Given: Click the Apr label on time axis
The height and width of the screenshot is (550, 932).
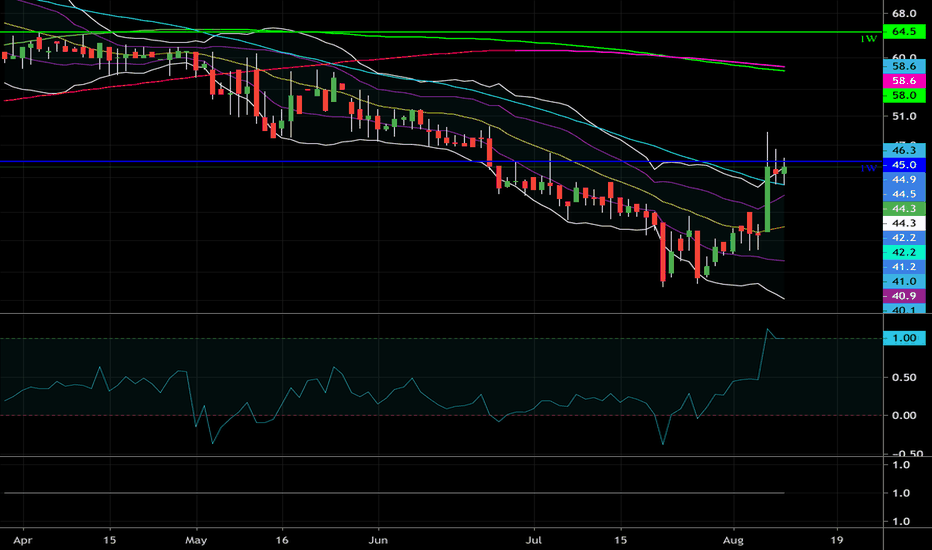Looking at the screenshot, I should pos(23,540).
